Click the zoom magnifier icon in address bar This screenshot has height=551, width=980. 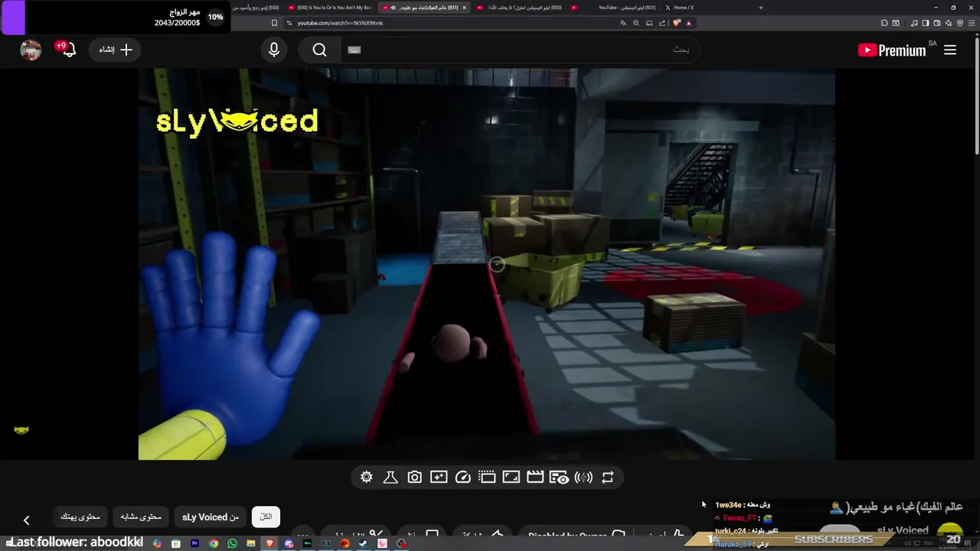pos(635,23)
